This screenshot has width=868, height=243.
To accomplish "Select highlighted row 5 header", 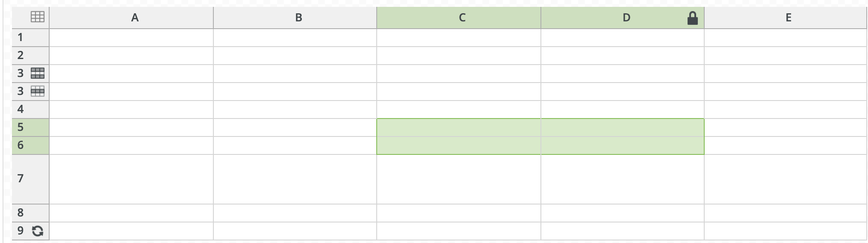I will tap(30, 127).
